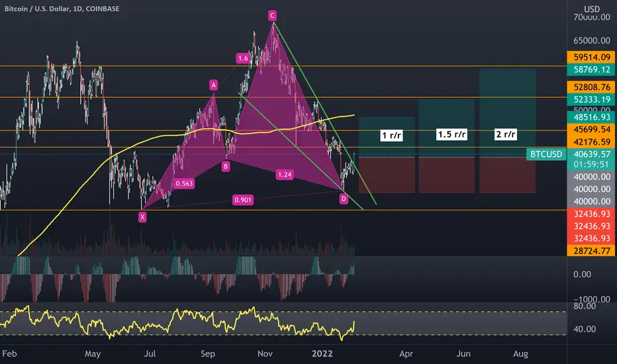Select the X point label of the pattern
This screenshot has width=617, height=364.
click(142, 217)
